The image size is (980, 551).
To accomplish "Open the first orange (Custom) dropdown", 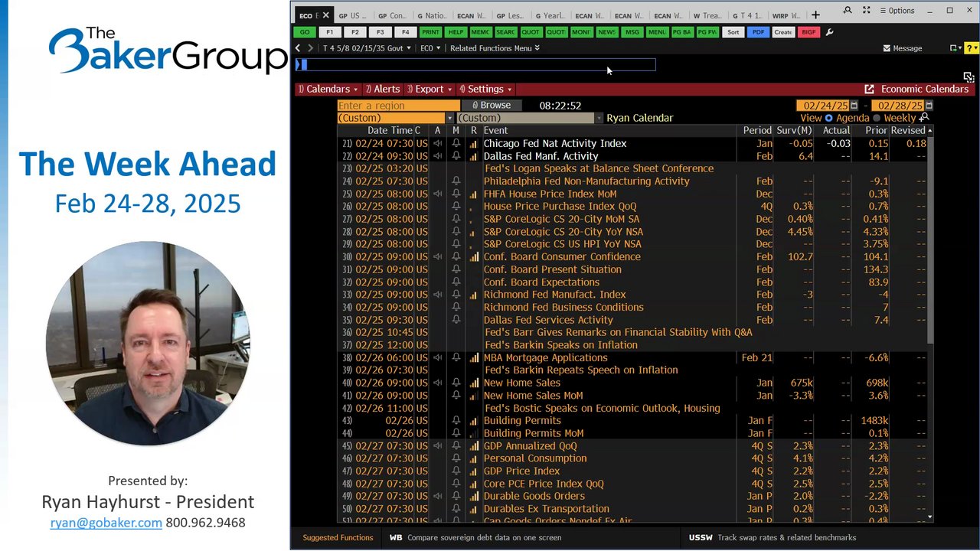I will 396,118.
